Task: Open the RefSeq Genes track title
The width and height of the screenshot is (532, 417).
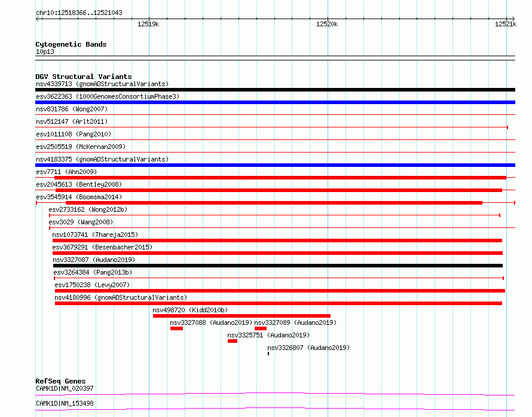Action: [60, 381]
